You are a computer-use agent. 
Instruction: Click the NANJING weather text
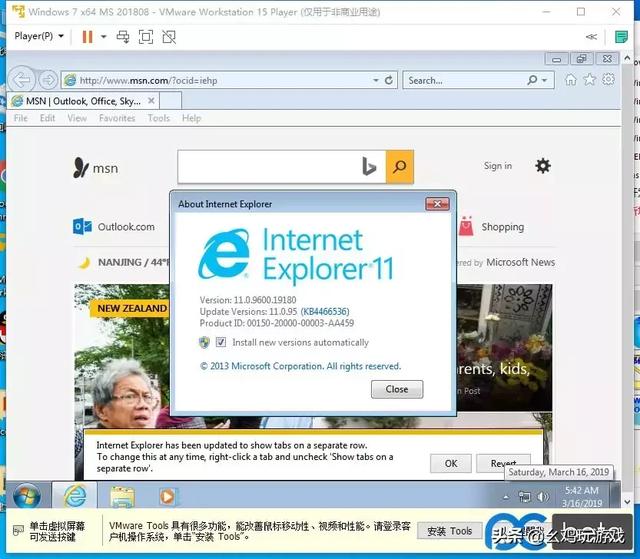pos(133,262)
